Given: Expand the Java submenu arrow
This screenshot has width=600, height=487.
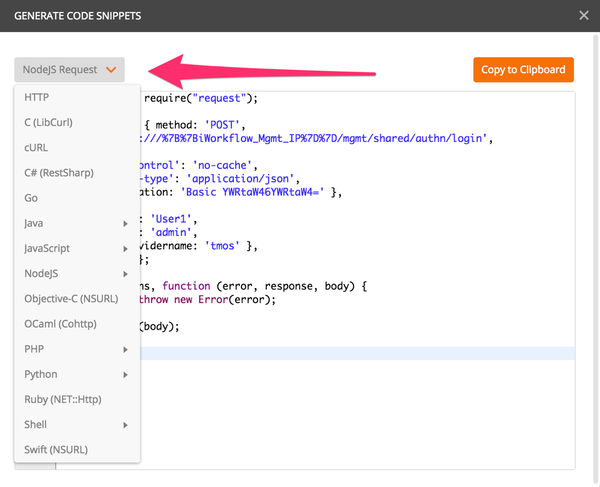Looking at the screenshot, I should point(125,223).
